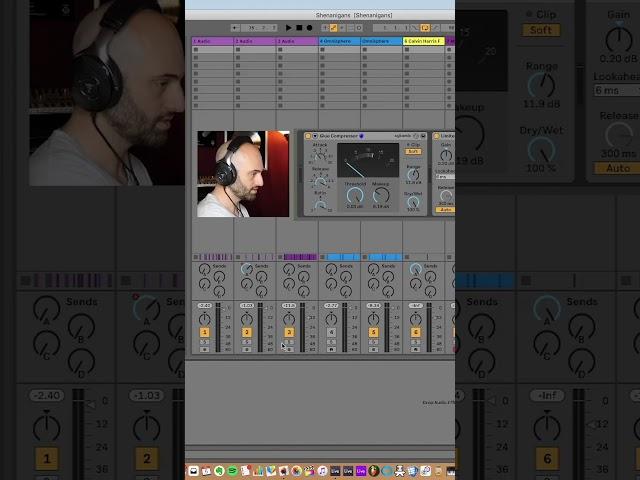Solo track 4 with its S button
Screen dimensions: 640x480
[x=331, y=342]
